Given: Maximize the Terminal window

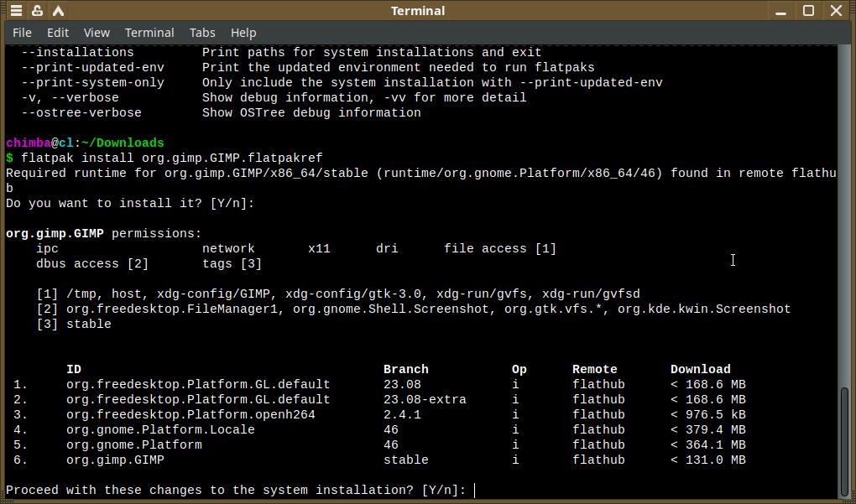Looking at the screenshot, I should (x=809, y=11).
